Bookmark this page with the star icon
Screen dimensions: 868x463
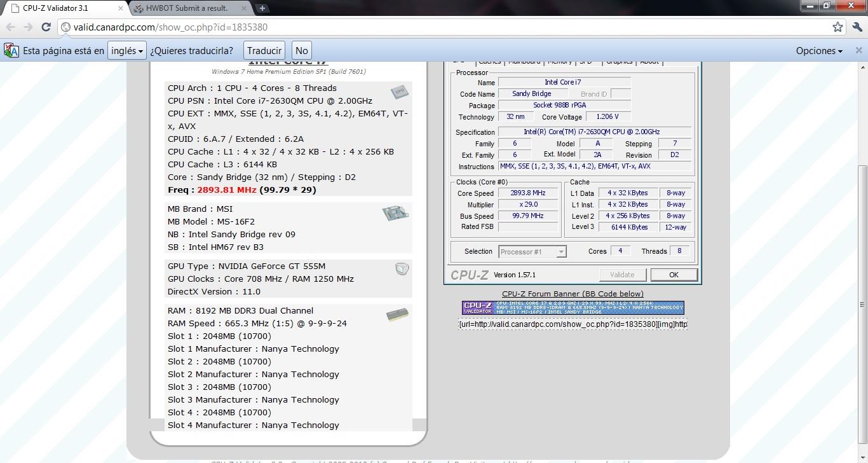(837, 27)
